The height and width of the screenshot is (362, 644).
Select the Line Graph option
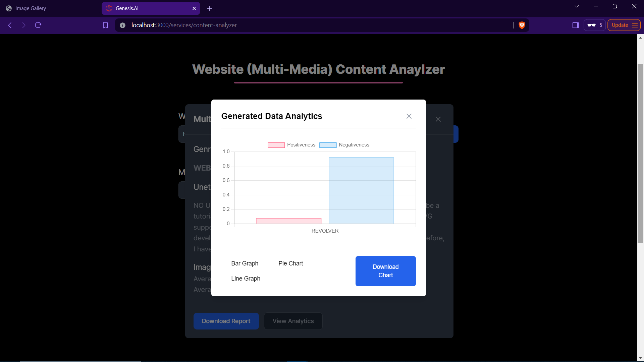(246, 278)
